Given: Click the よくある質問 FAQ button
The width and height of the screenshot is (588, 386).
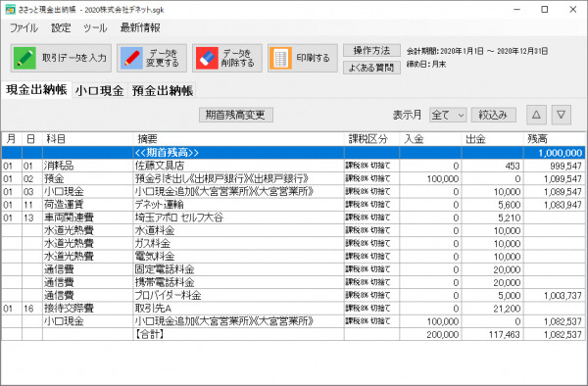Looking at the screenshot, I should [x=371, y=68].
